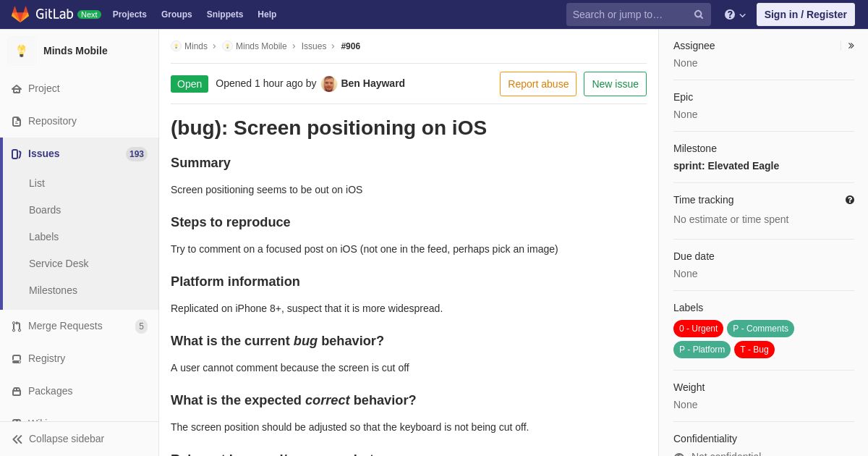868x456 pixels.
Task: Click the red 0 - Urgent label
Action: pyautogui.click(x=698, y=329)
